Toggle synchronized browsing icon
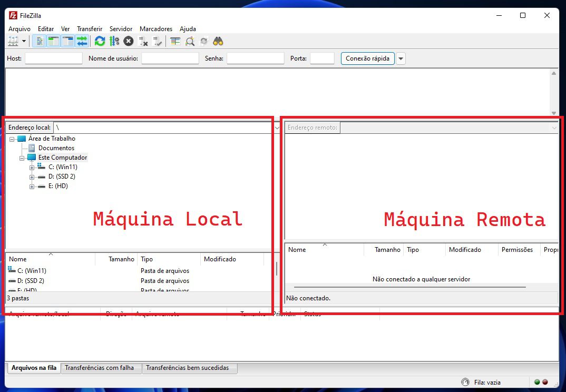Image resolution: width=566 pixels, height=392 pixels. tap(204, 42)
